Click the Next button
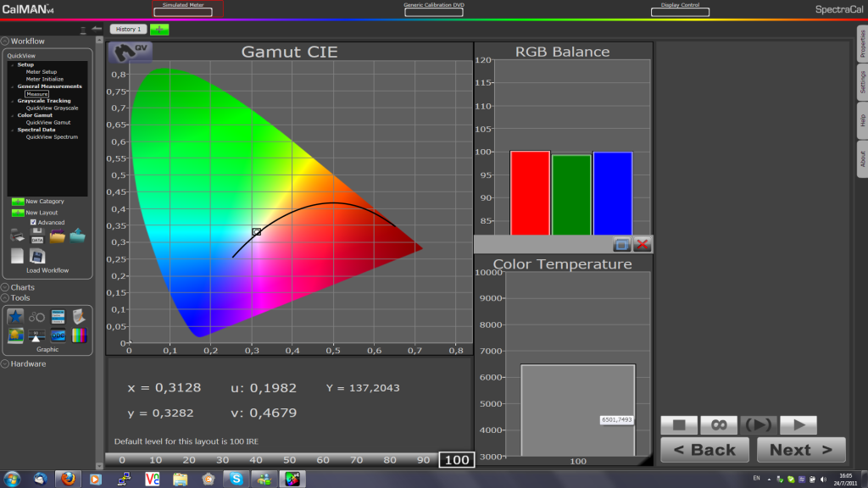 tap(801, 450)
